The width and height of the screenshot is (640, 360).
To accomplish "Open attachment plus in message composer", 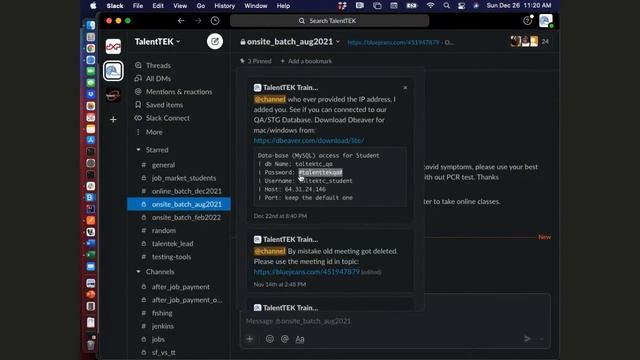I will tap(250, 339).
